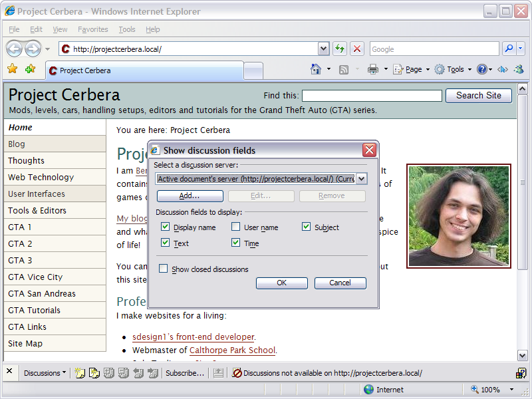The width and height of the screenshot is (532, 399).
Task: Expand the discussion server dropdown
Action: [361, 178]
